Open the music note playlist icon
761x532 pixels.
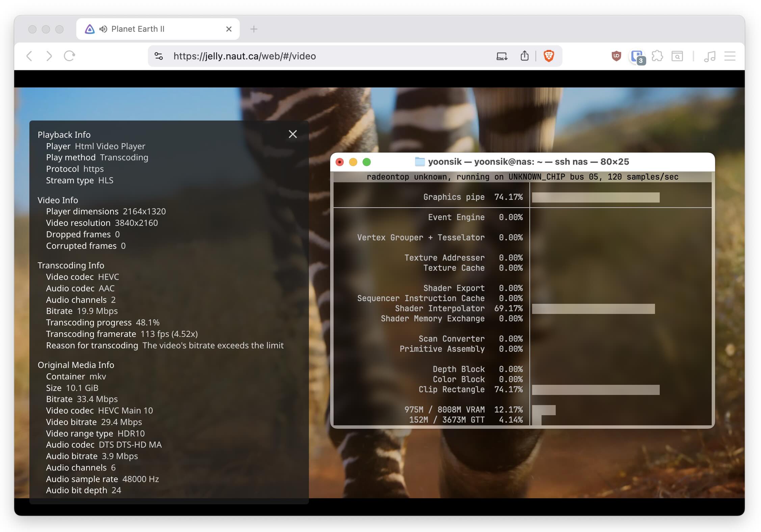coord(710,56)
